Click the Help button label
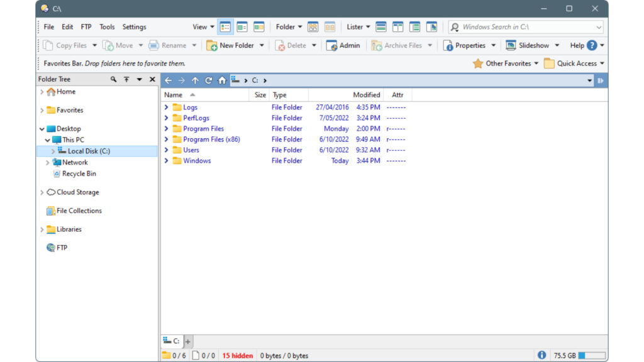Viewport: 644px width, 362px height. [x=577, y=45]
